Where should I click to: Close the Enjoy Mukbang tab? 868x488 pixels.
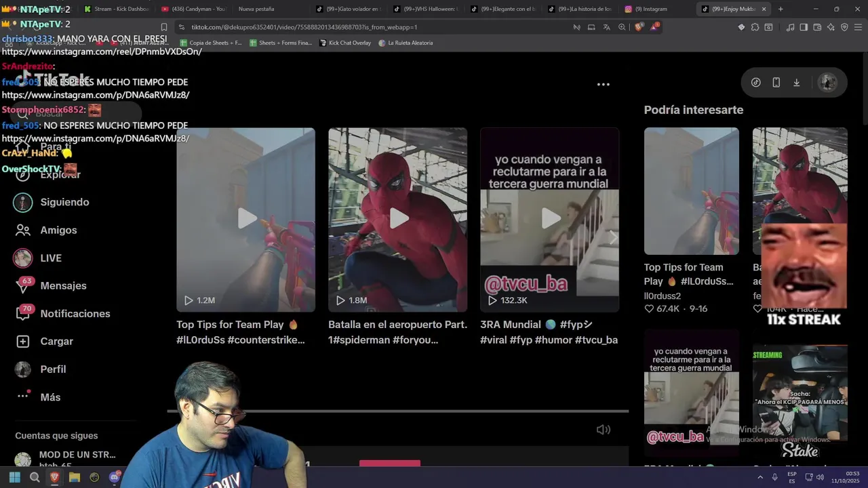(764, 9)
